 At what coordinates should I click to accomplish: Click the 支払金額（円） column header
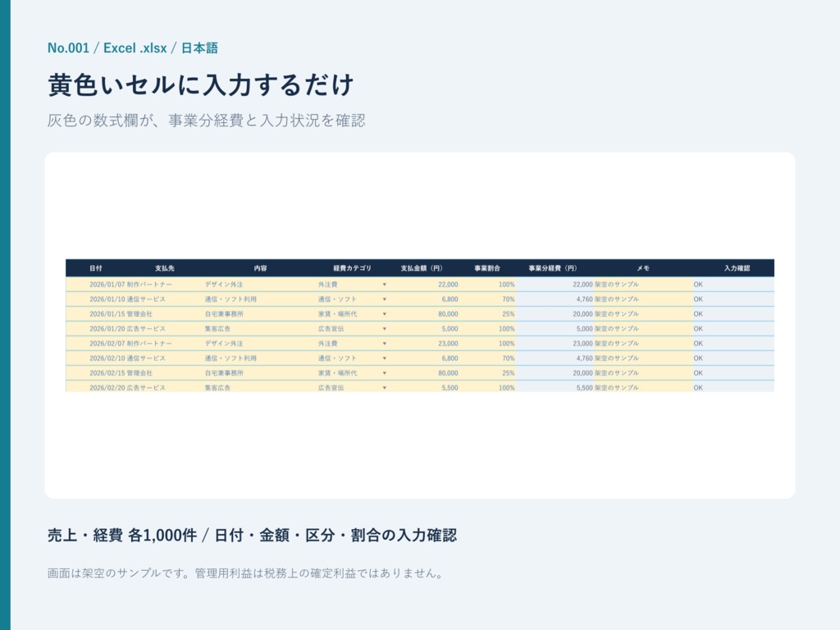pos(422,268)
